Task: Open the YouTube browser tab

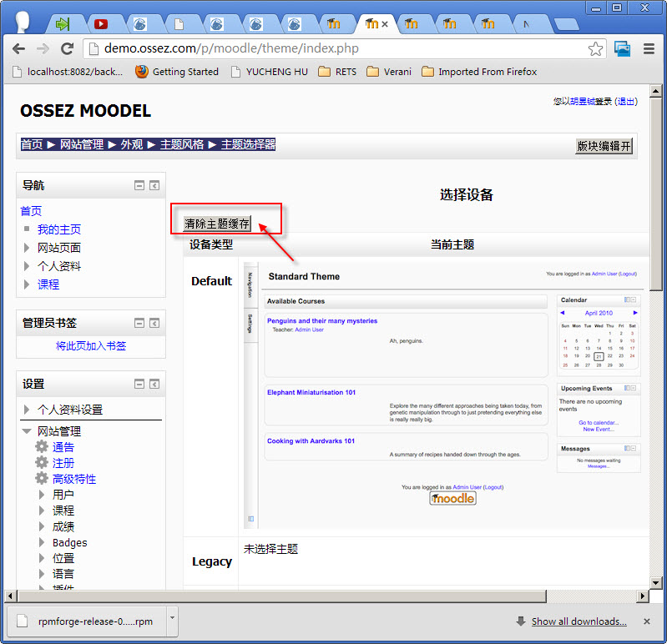Action: click(x=101, y=24)
